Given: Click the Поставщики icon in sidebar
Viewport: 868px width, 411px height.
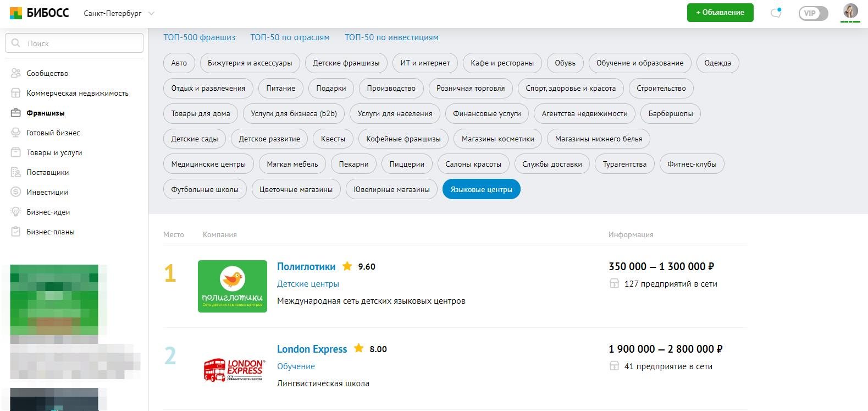Looking at the screenshot, I should click(x=16, y=172).
